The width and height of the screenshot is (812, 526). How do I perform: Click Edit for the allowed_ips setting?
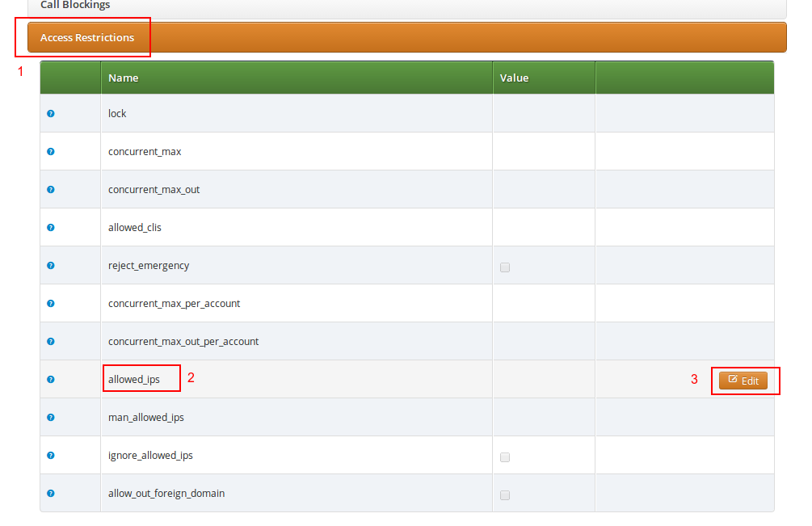pyautogui.click(x=744, y=380)
